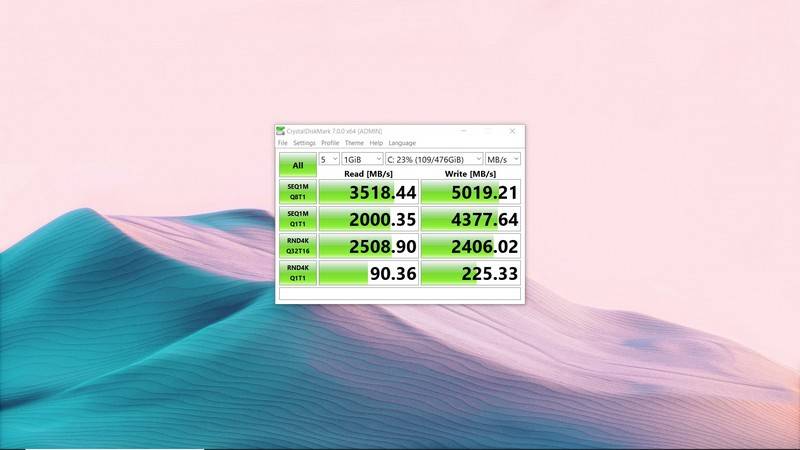Click the CrystalDiskMark title bar app icon
This screenshot has width=800, height=450.
pos(281,131)
